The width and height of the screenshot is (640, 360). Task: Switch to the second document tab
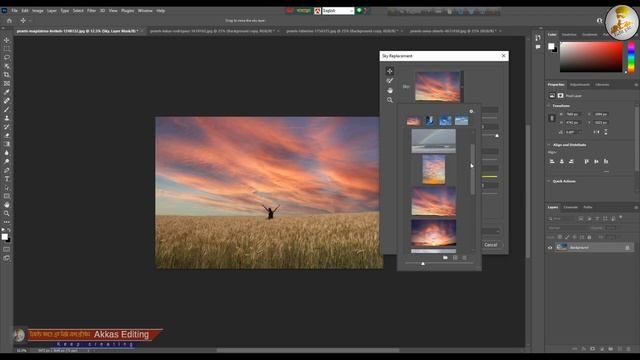click(212, 31)
